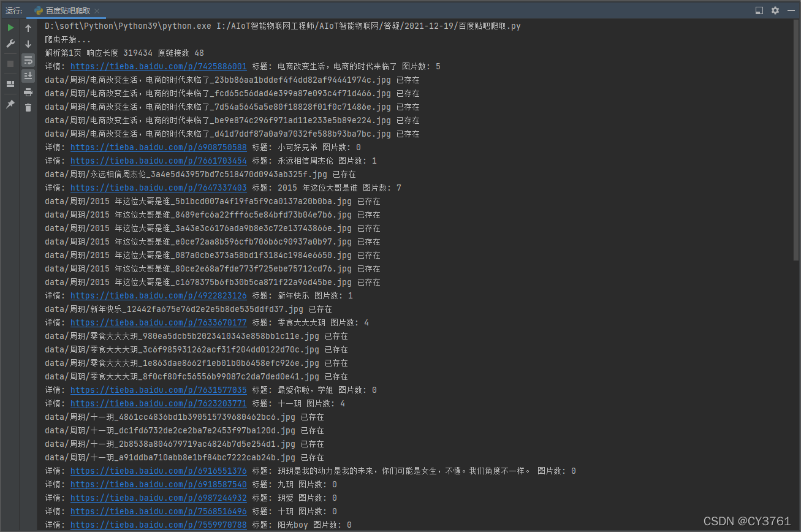801x532 pixels.
Task: Click the console vertical scrollbar thumb
Action: click(796, 141)
